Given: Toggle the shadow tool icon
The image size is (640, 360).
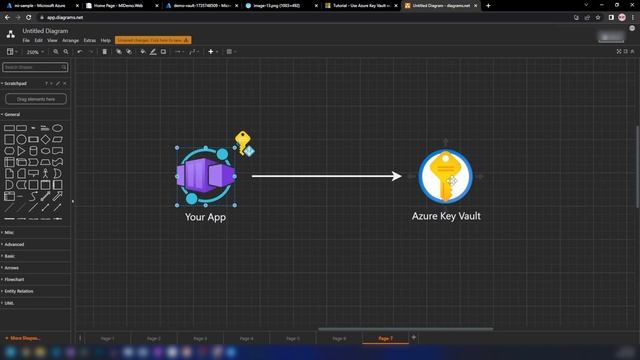Looking at the screenshot, I should pos(163,52).
